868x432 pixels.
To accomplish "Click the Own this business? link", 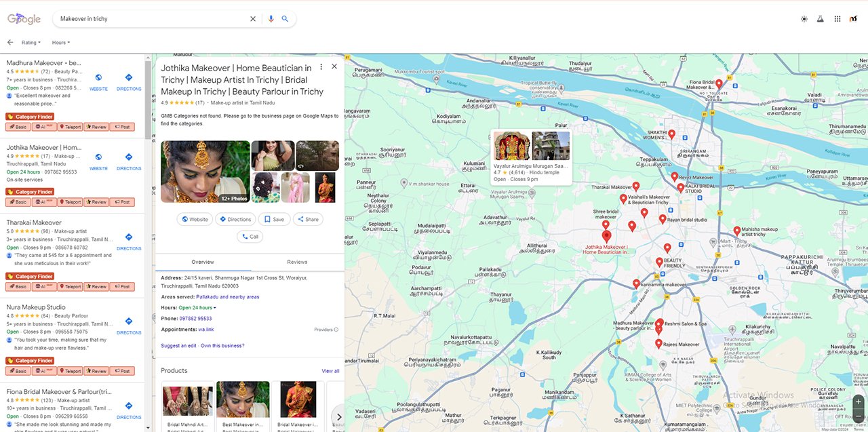I will point(222,346).
